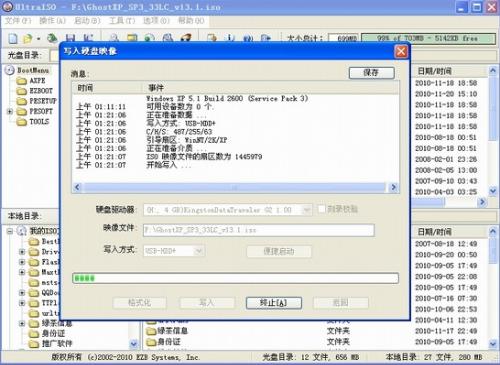The height and width of the screenshot is (365, 500).
Task: Toggle the burn verify checkbox
Action: point(321,209)
